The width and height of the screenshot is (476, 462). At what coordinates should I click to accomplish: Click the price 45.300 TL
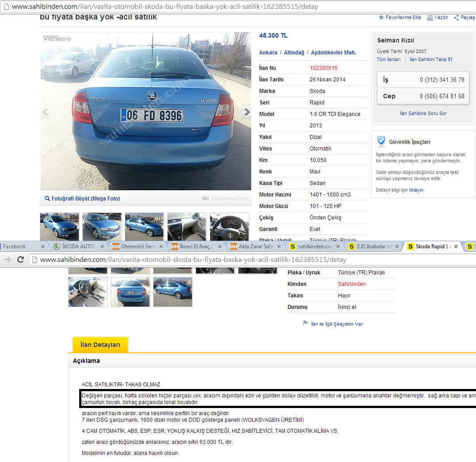click(x=273, y=35)
